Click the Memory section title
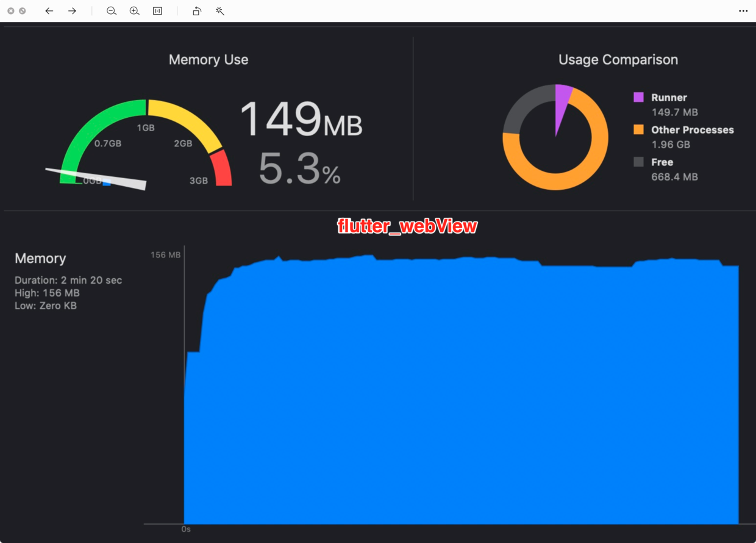 click(x=40, y=259)
